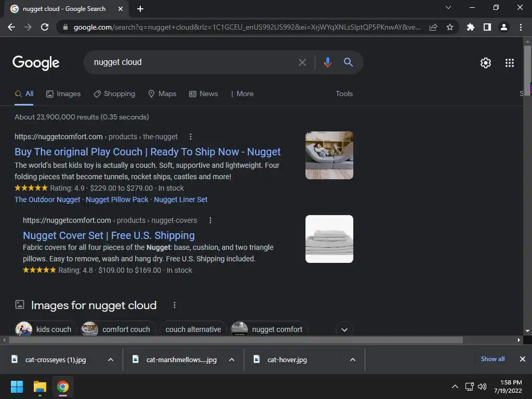Screen dimensions: 532x399
Task: Open Buy The original Play Couch result
Action: point(148,152)
